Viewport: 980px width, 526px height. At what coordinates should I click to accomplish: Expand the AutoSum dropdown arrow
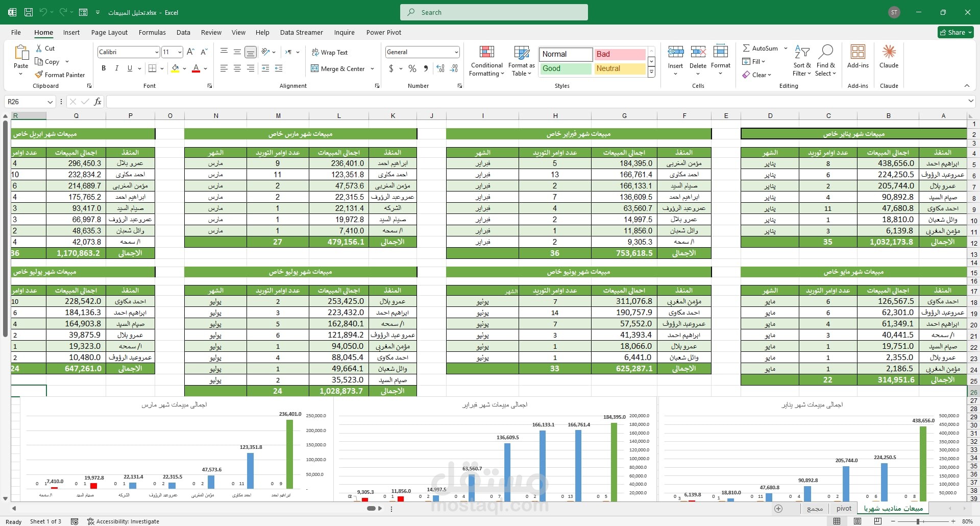point(786,48)
